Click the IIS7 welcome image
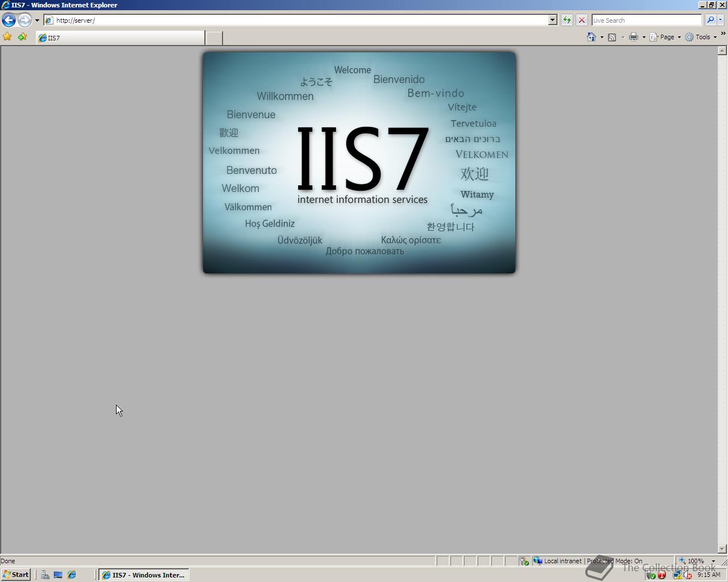The image size is (728, 582). [x=359, y=163]
